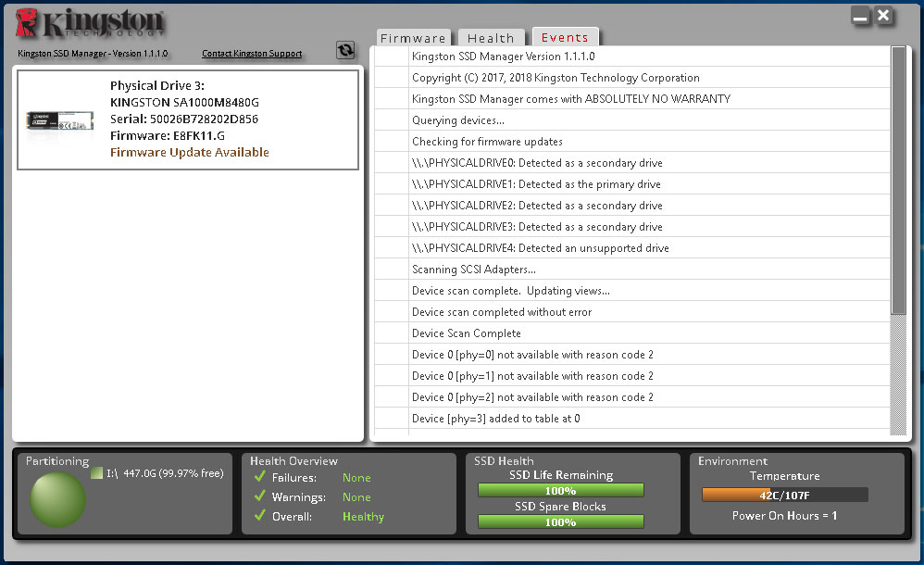Click the refresh drives icon
The width and height of the screenshot is (924, 565).
(345, 50)
